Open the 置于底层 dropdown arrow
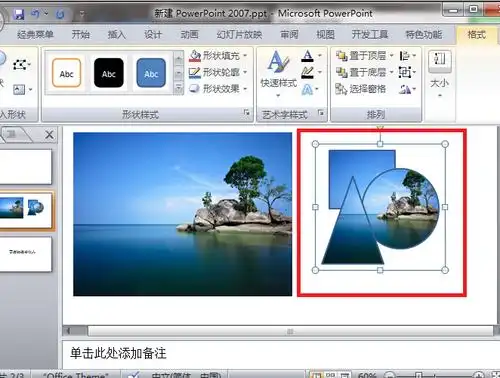 coord(392,72)
